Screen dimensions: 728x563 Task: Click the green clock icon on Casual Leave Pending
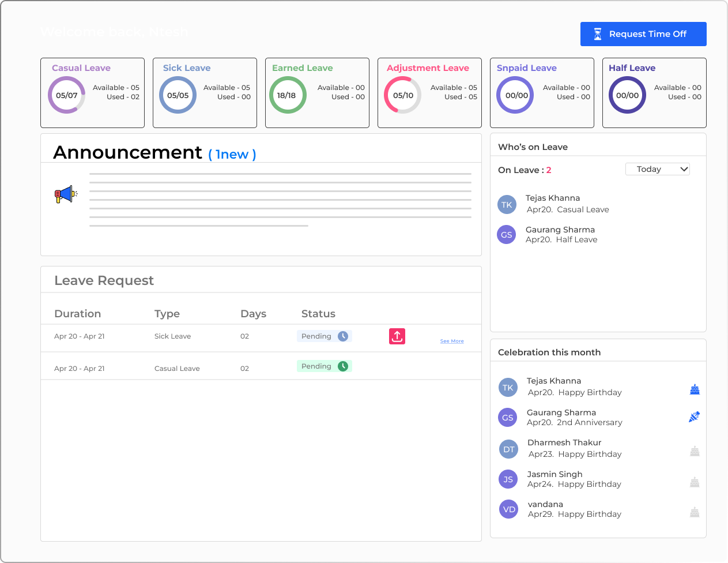tap(343, 366)
